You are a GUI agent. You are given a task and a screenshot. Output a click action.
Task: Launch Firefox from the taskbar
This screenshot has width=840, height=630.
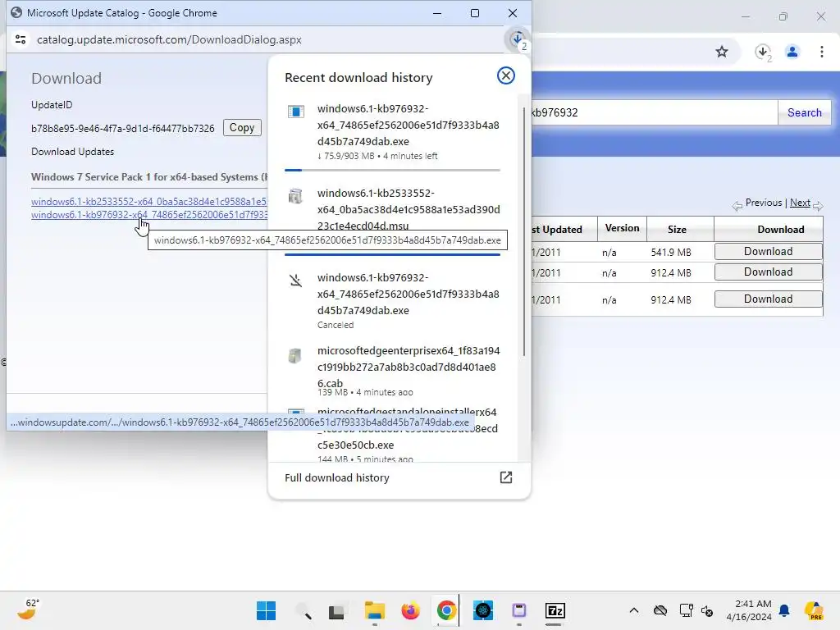click(x=410, y=610)
